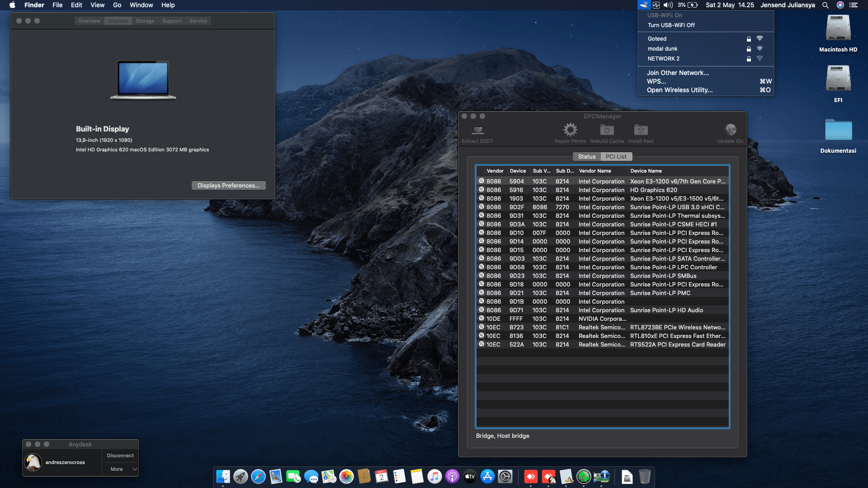The height and width of the screenshot is (488, 868).
Task: Select RTL8723BE PCIe Wireless row
Action: click(x=602, y=327)
